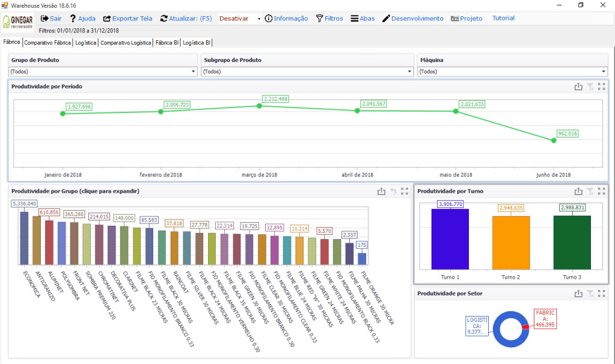Click the orange Turno 2 bar
Screen dimensions: 615x364
coord(510,242)
